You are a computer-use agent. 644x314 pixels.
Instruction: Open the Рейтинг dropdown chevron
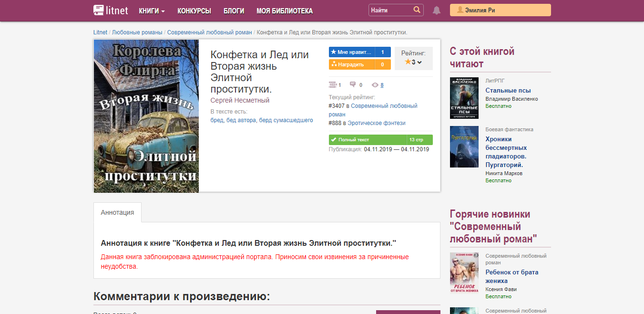(x=419, y=63)
